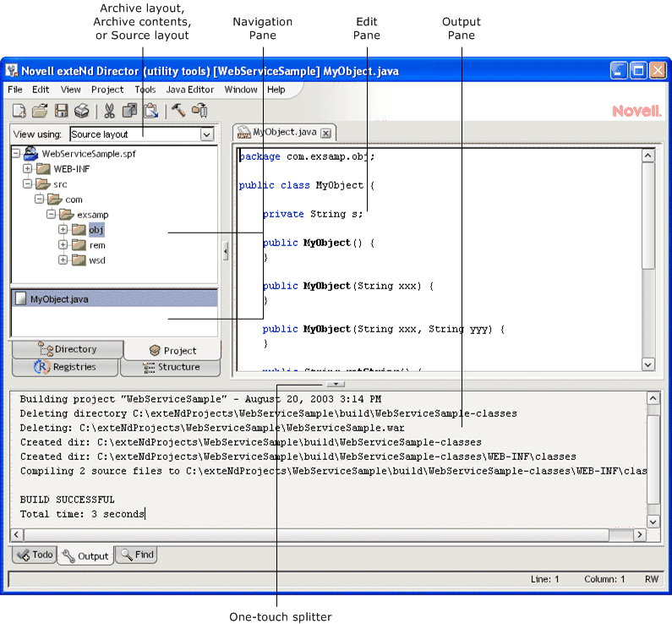Click the MyObject.java file icon in list
This screenshot has width=672, height=624.
(x=20, y=298)
